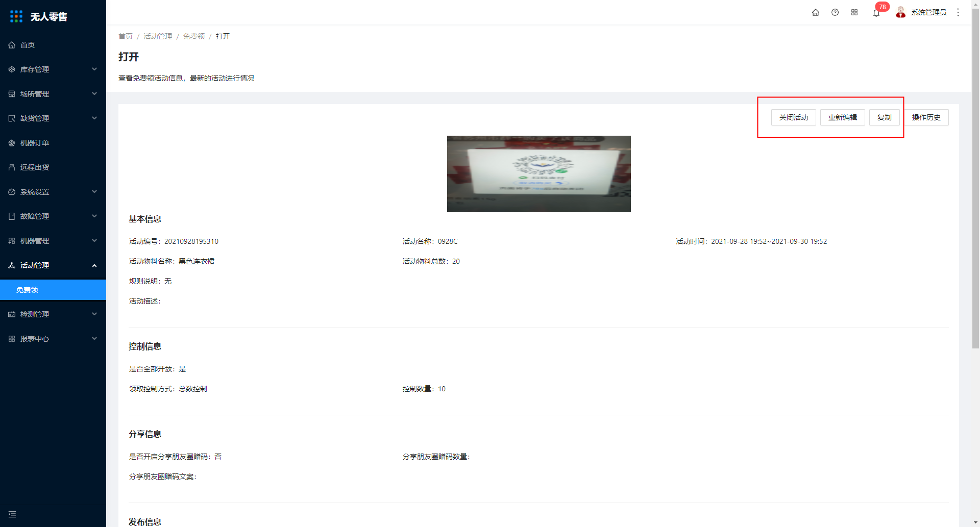
Task: Open 首页 in the sidebar menu
Action: (28, 45)
